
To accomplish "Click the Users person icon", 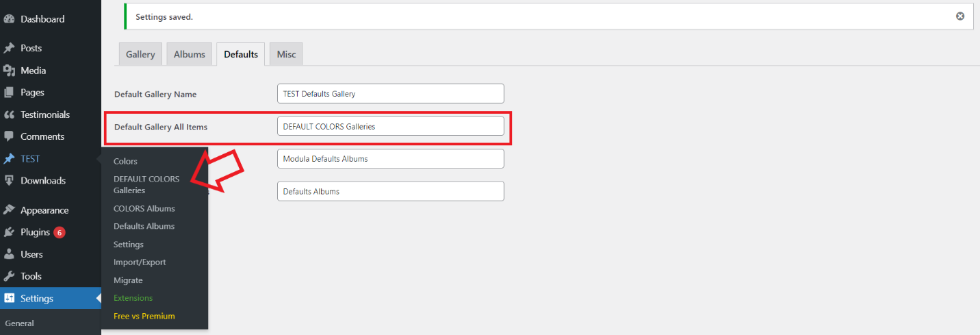I will (9, 254).
